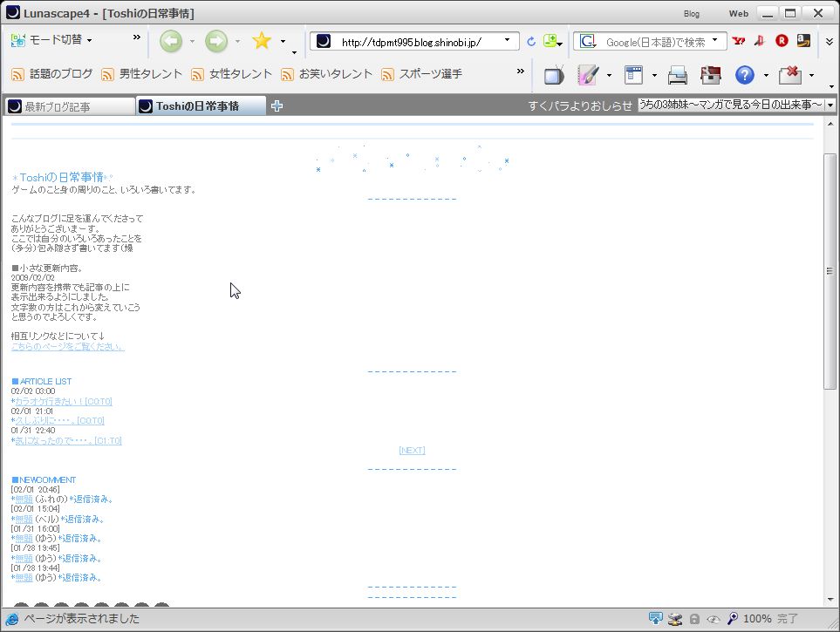
Task: Click the green Back navigation arrow
Action: pos(171,42)
